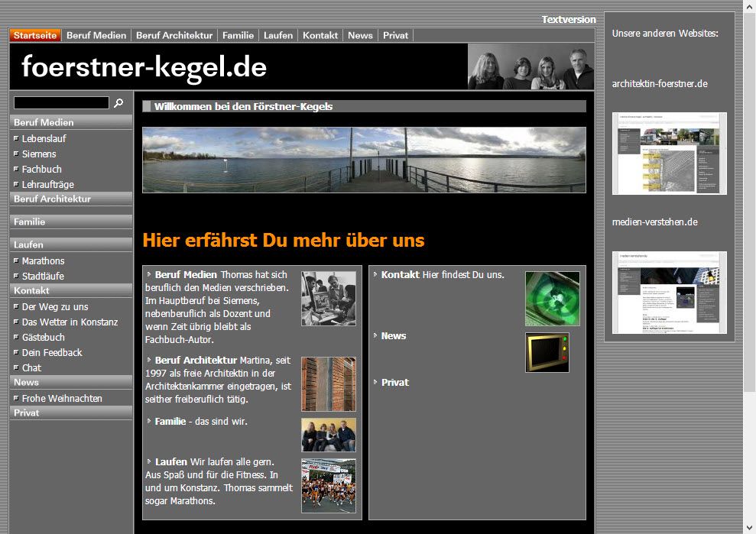This screenshot has height=534, width=756.
Task: Open the Kontakt tab in top navigation
Action: [x=320, y=35]
